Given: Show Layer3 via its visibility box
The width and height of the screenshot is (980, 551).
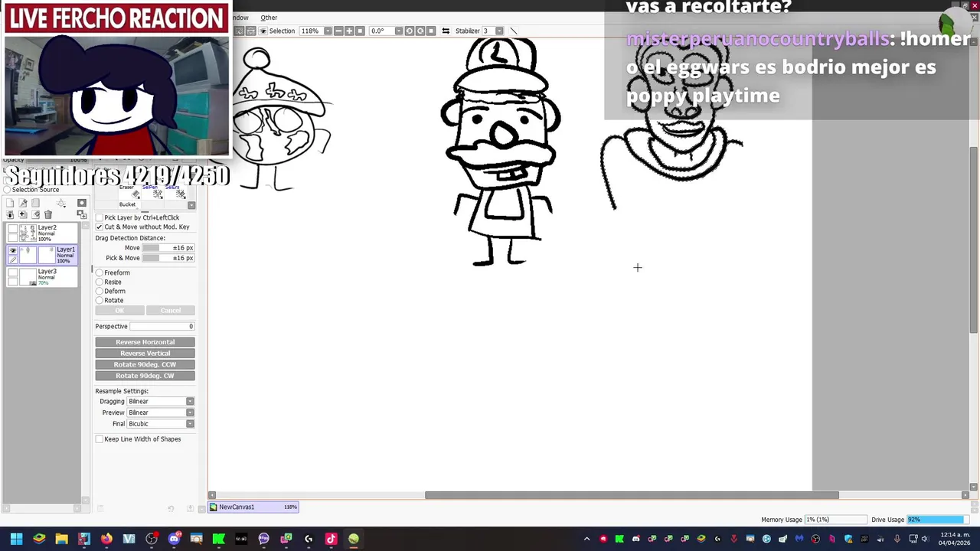Looking at the screenshot, I should [x=13, y=272].
